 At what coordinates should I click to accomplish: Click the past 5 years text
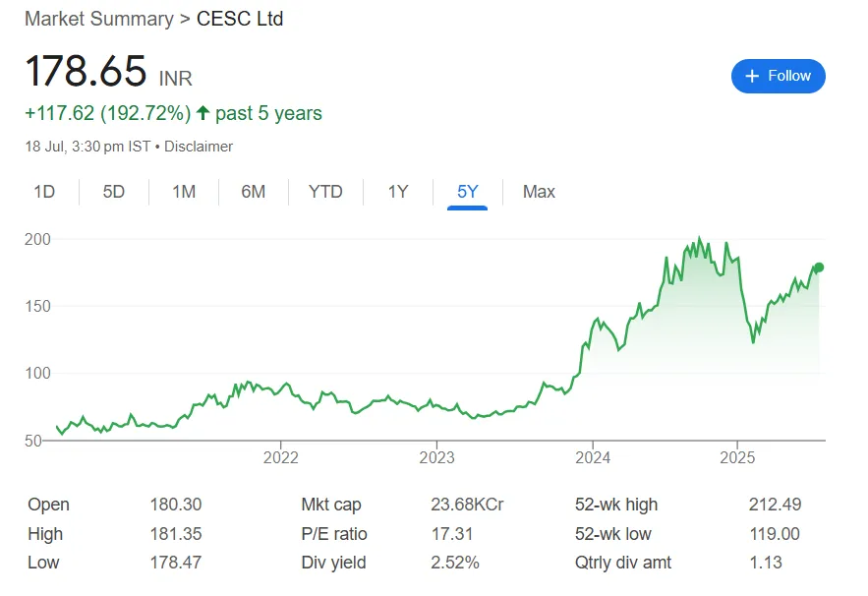268,113
